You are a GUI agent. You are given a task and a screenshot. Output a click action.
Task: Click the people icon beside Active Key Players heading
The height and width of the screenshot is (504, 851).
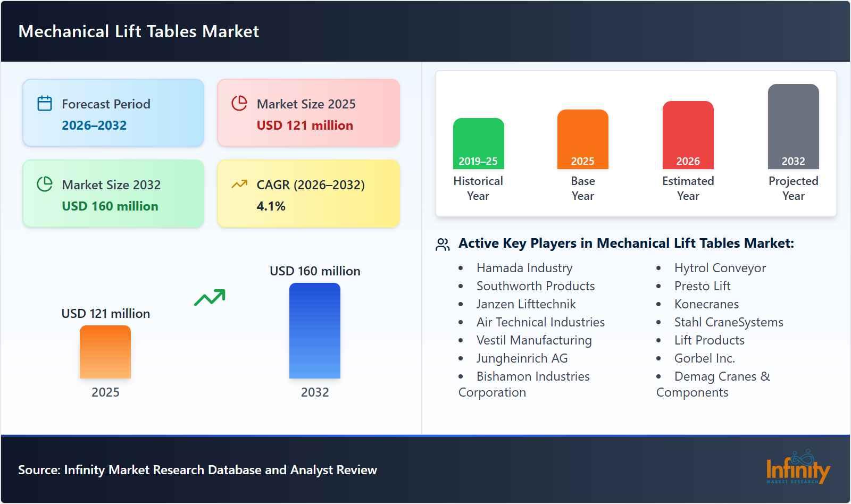coord(441,243)
